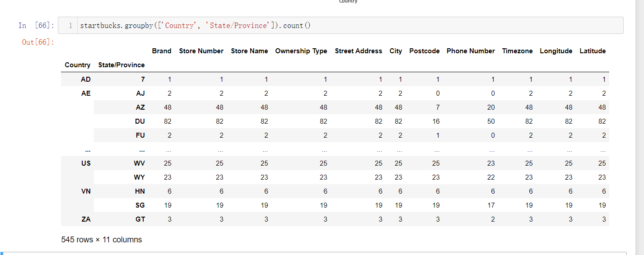Select the In [66] cell prompt
The image size is (644, 255).
pyautogui.click(x=36, y=26)
